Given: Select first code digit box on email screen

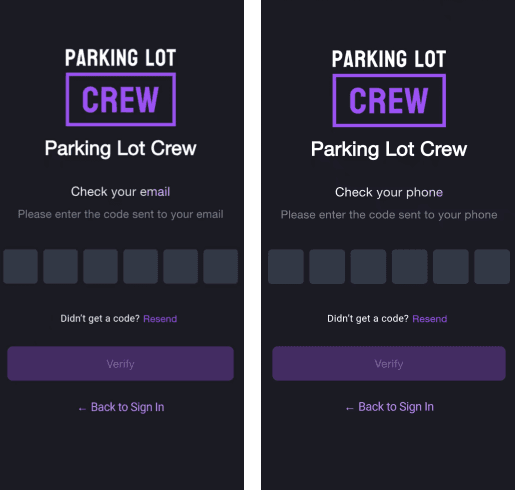Looking at the screenshot, I should (x=20, y=266).
